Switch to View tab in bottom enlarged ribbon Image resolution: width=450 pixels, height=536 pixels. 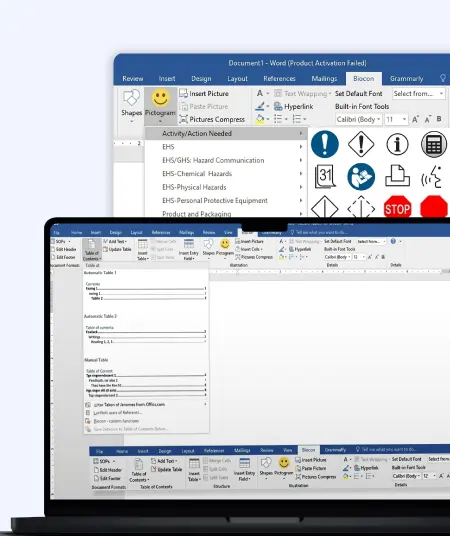click(x=288, y=450)
